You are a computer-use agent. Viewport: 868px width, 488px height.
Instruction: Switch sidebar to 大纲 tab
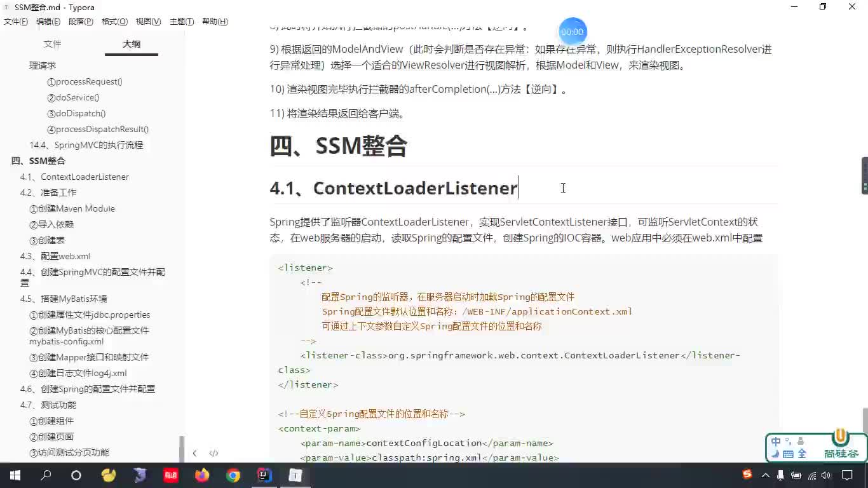click(132, 44)
